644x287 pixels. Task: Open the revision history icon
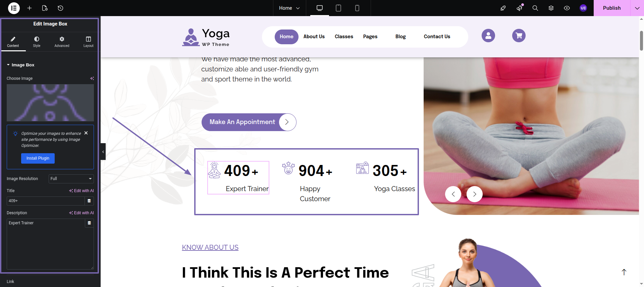[x=60, y=8]
